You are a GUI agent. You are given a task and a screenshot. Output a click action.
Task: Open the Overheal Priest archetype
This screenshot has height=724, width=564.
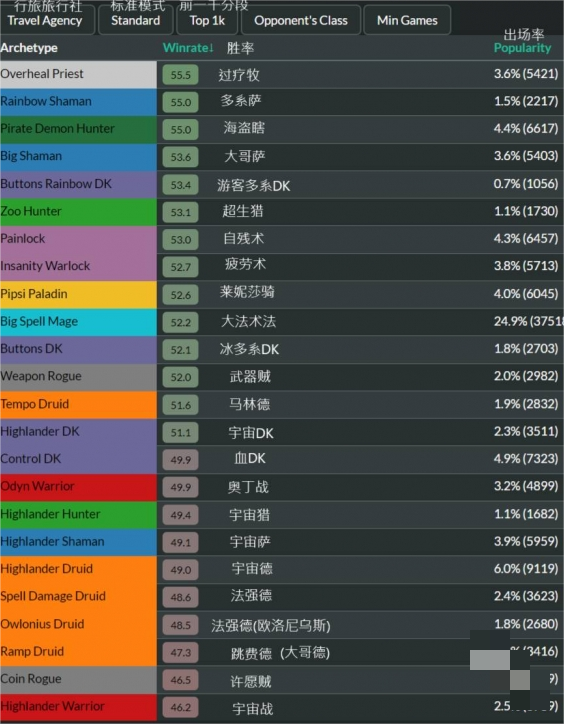[79, 74]
